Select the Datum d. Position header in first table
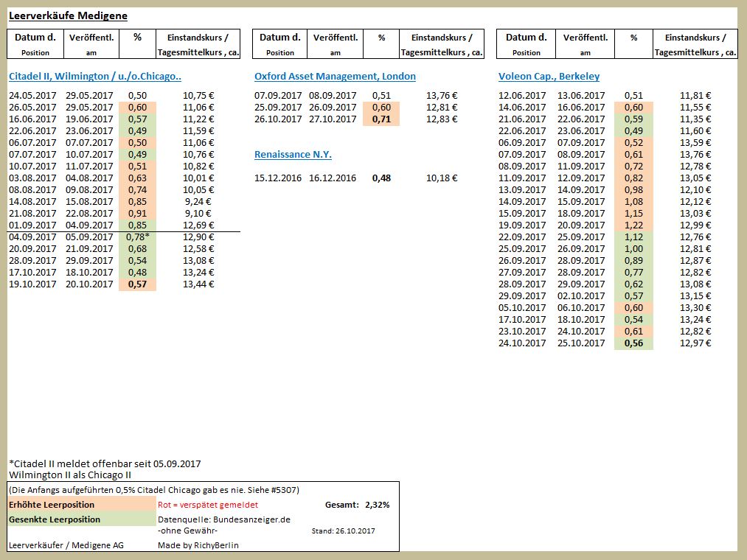747x560 pixels. [35, 43]
